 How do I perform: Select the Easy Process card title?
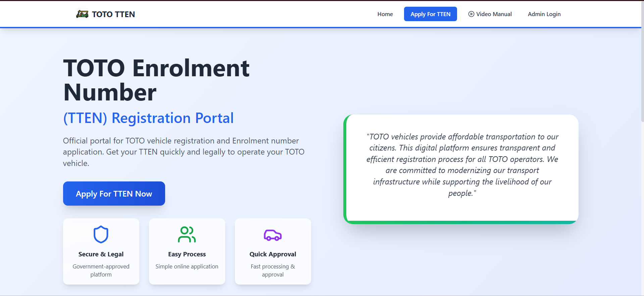(187, 254)
